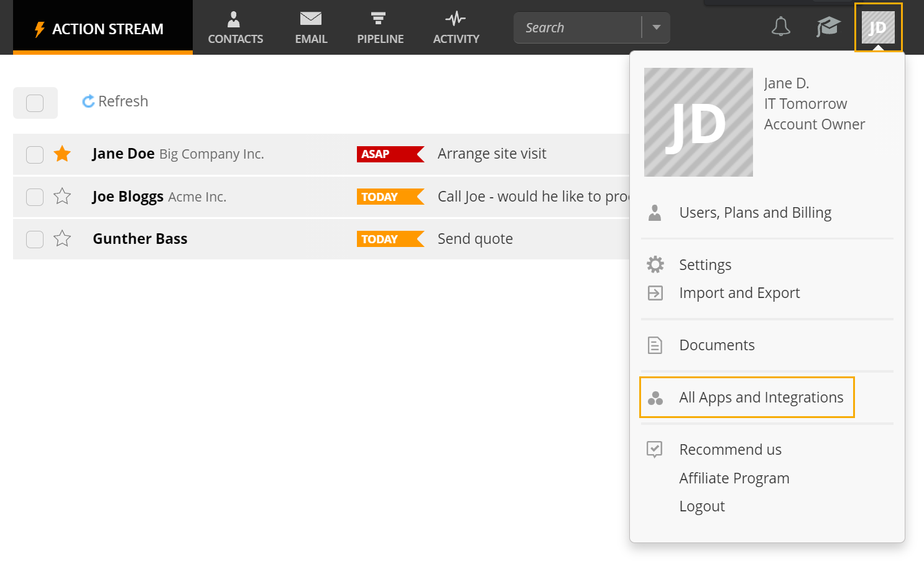The image size is (924, 563).
Task: Switch to the Action Stream tab
Action: [x=103, y=27]
